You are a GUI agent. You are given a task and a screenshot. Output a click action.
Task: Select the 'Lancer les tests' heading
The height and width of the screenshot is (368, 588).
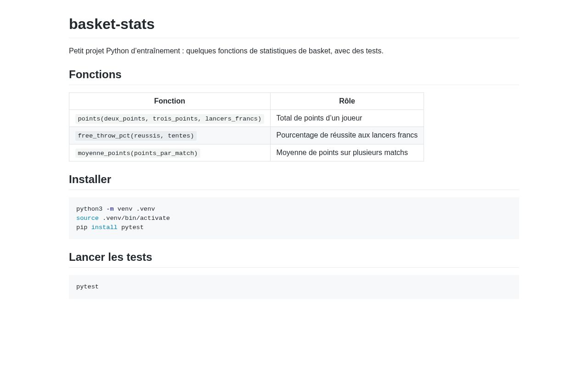pyautogui.click(x=110, y=257)
